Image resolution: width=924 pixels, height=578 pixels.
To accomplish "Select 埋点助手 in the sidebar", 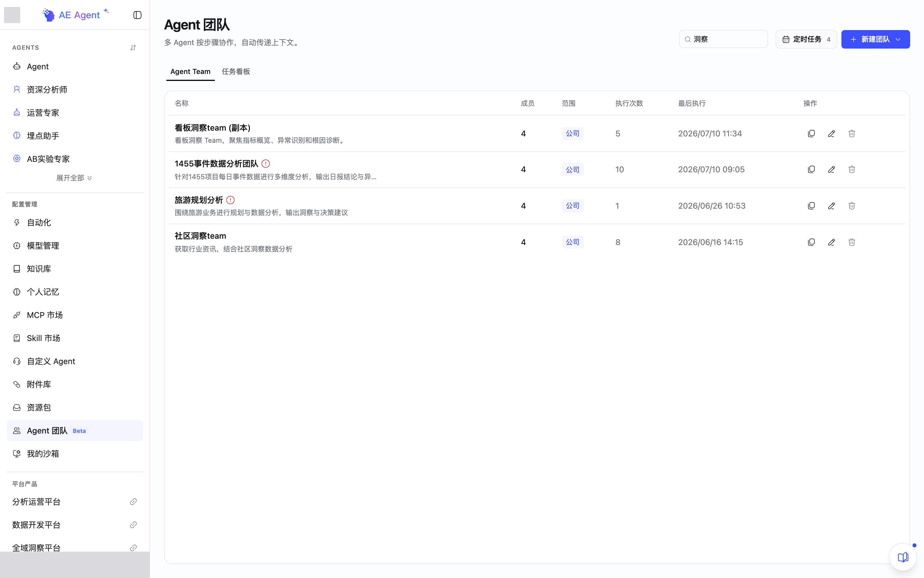I will (75, 136).
